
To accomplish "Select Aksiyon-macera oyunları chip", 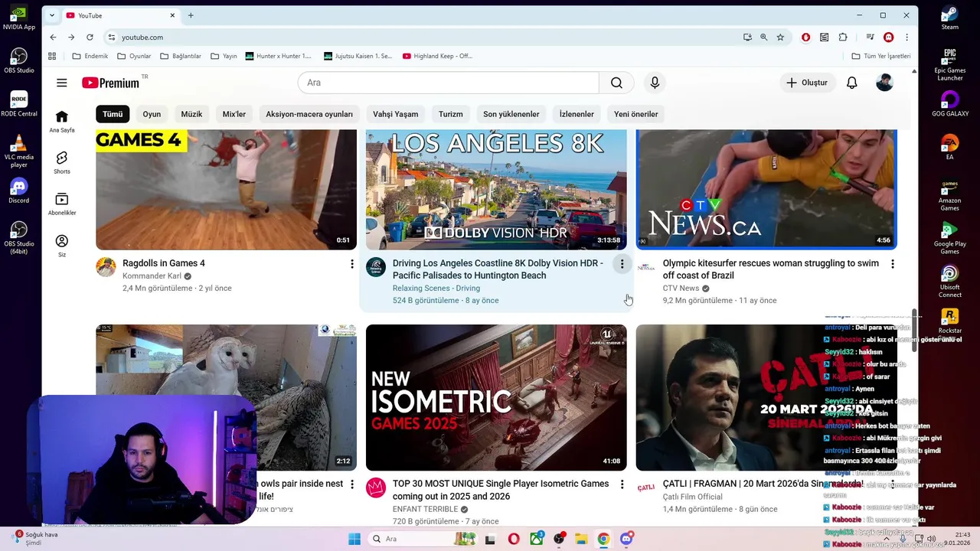I will (x=309, y=114).
